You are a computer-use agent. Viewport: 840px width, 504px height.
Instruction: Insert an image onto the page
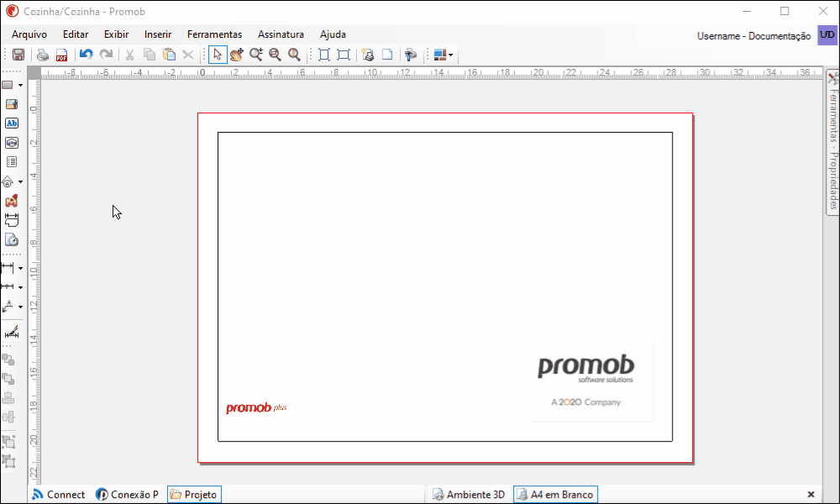pyautogui.click(x=11, y=104)
